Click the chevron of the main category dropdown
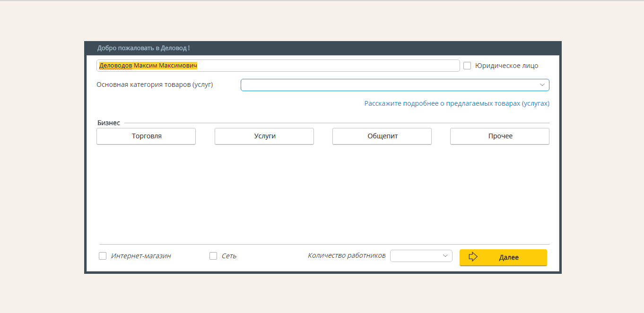Viewport: 644px width, 313px height. (x=542, y=85)
